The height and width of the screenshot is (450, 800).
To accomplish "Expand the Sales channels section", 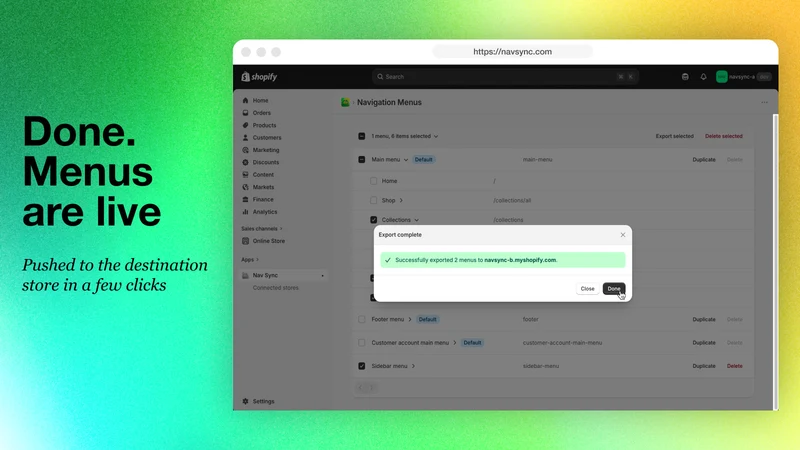I will tap(262, 229).
